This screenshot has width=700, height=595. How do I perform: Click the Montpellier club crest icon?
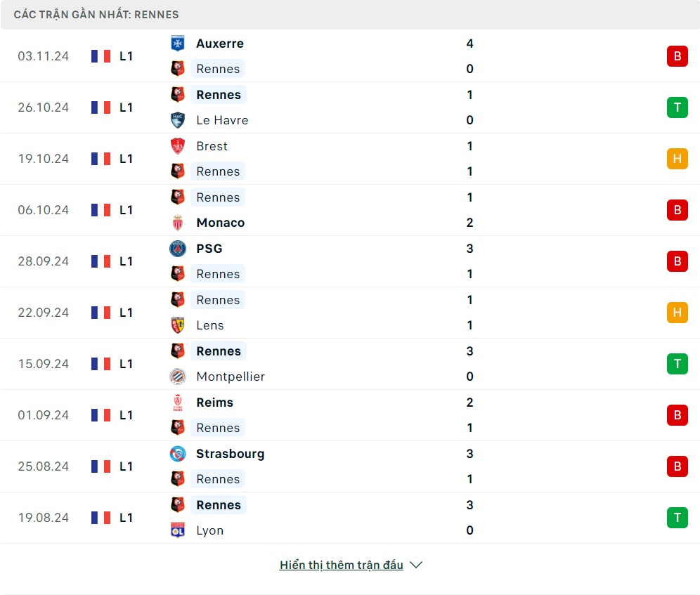pyautogui.click(x=178, y=377)
